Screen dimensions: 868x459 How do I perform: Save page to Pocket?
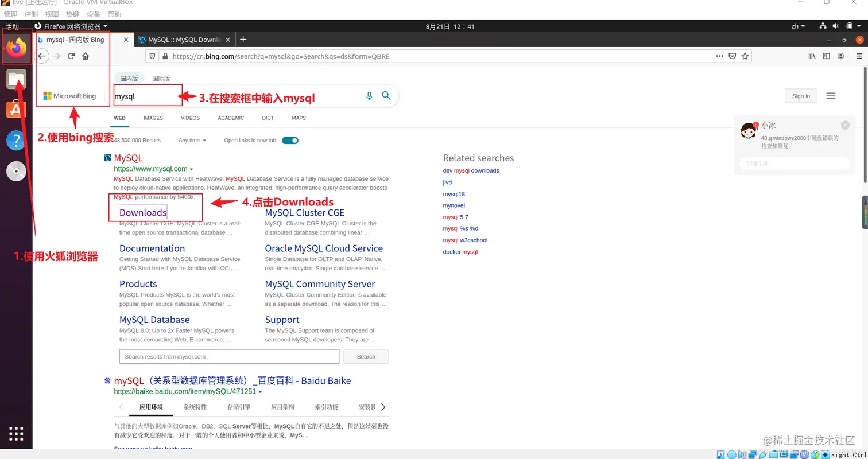tap(733, 56)
